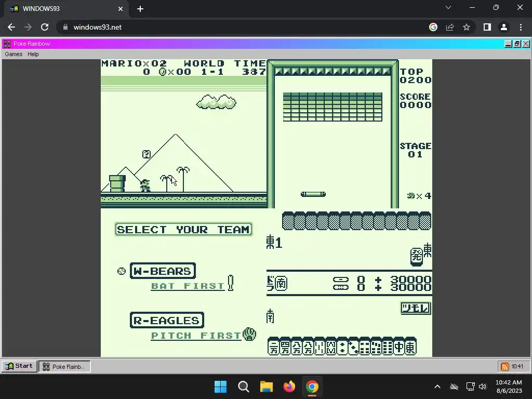View site information lock icon

pyautogui.click(x=65, y=27)
